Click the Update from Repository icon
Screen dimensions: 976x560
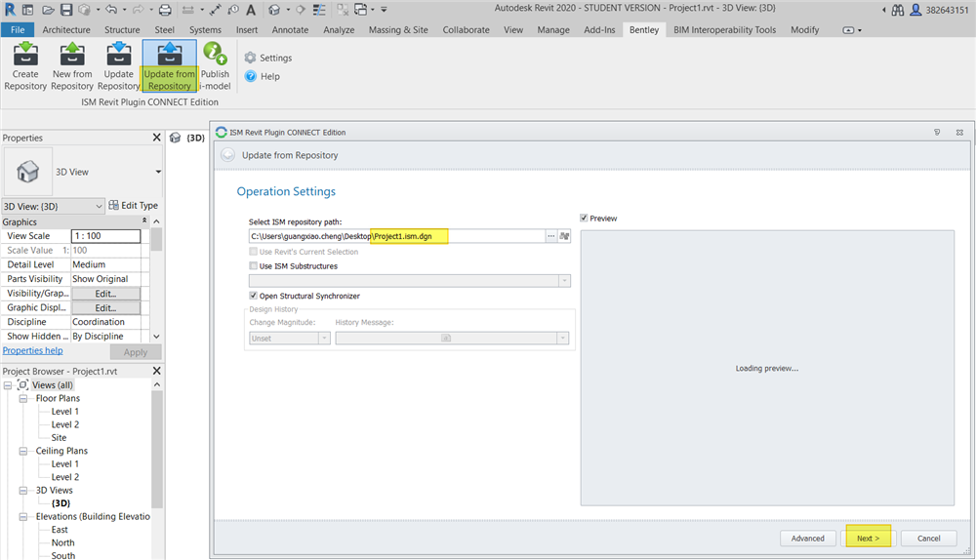169,55
